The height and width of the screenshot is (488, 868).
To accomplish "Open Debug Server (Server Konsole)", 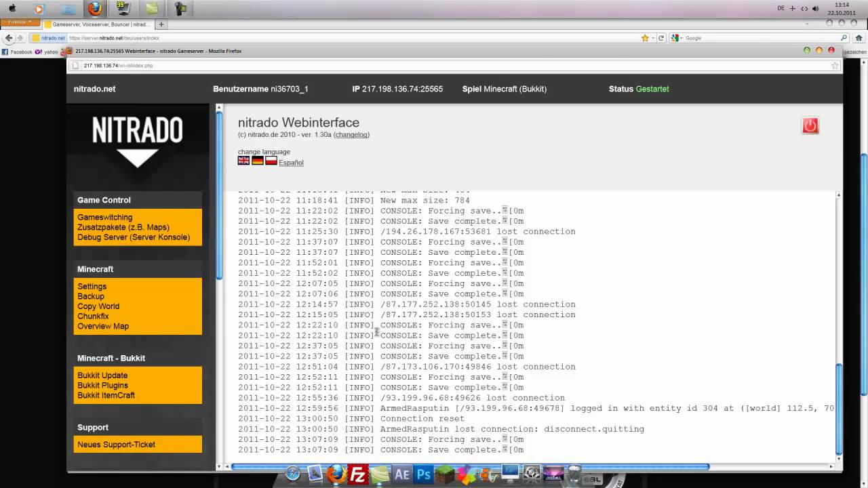I will coord(134,237).
